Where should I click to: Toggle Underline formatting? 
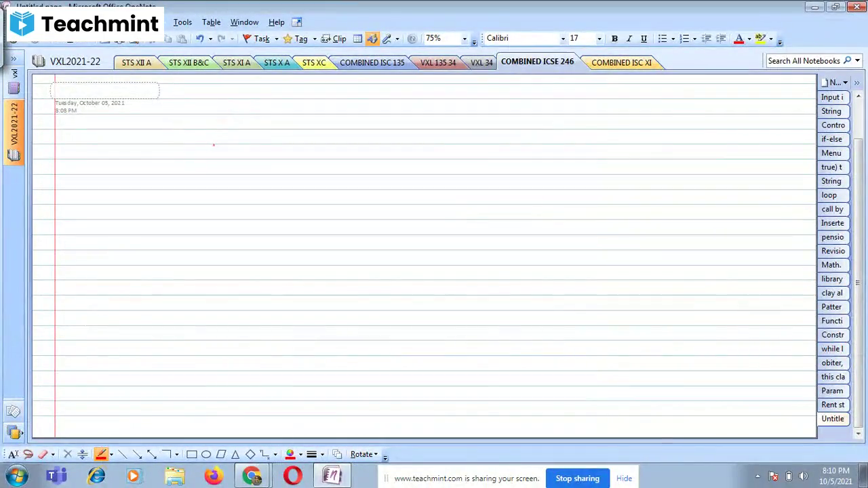(x=644, y=38)
